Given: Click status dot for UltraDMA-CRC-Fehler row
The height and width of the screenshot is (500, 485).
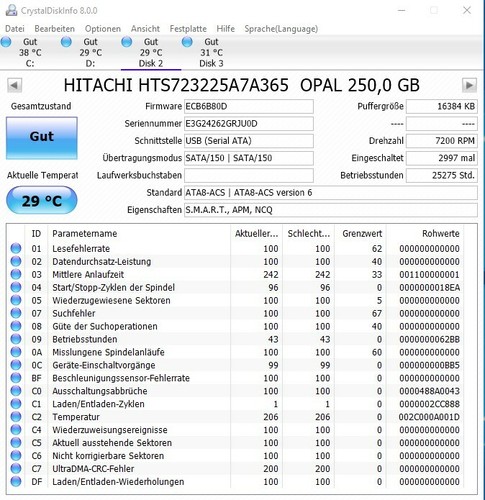Looking at the screenshot, I should [x=16, y=468].
